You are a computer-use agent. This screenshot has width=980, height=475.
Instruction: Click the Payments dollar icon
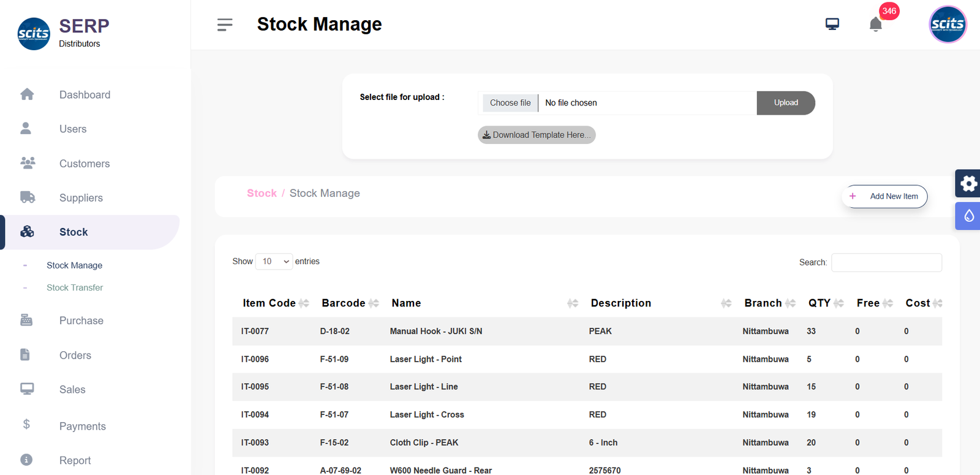(x=26, y=424)
